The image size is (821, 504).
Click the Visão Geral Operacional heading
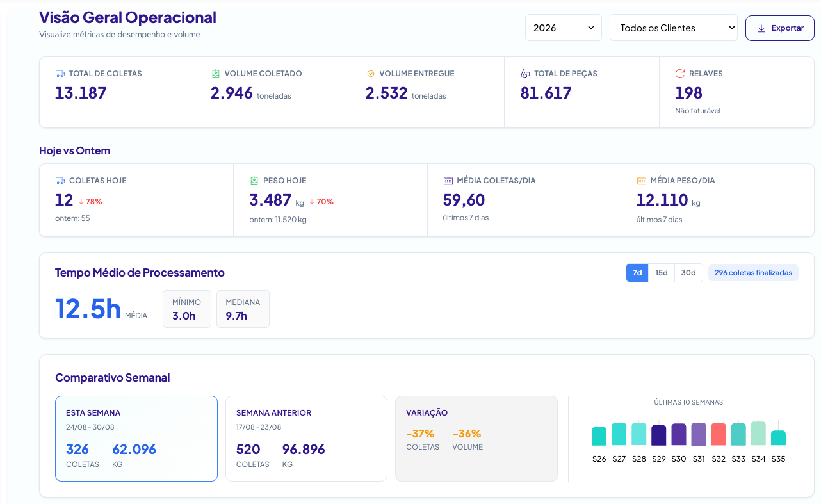127,17
